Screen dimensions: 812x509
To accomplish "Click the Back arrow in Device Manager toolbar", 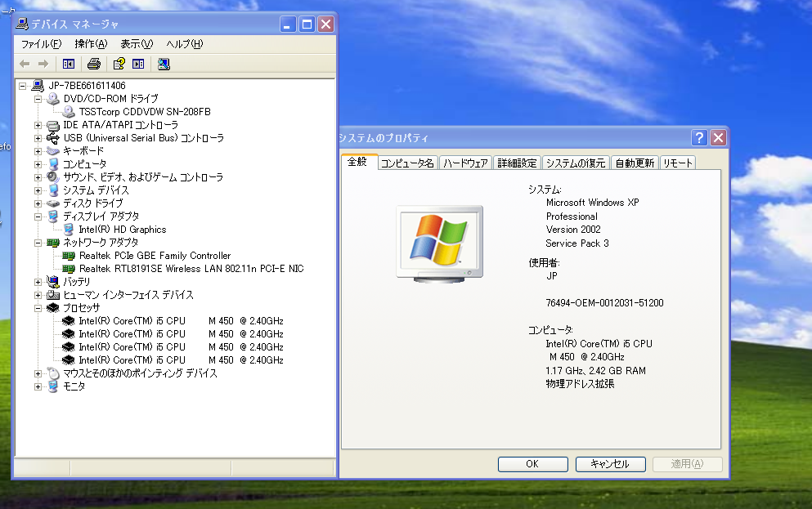I will tap(25, 64).
